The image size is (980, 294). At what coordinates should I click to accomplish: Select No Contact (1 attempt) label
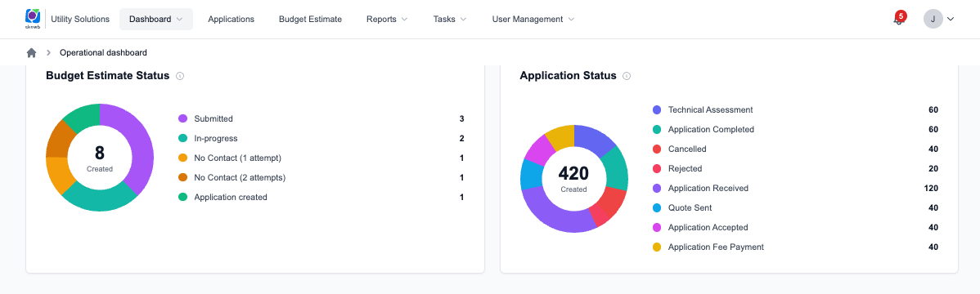[238, 158]
